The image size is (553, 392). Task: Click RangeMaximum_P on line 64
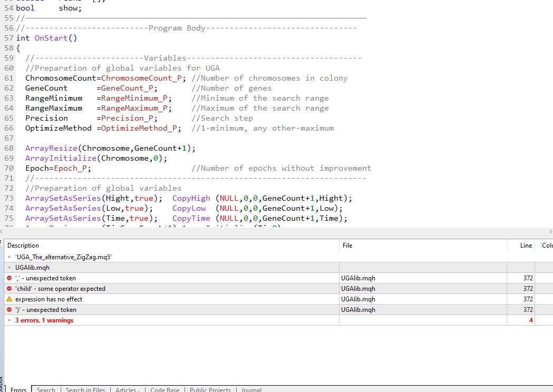tap(134, 108)
